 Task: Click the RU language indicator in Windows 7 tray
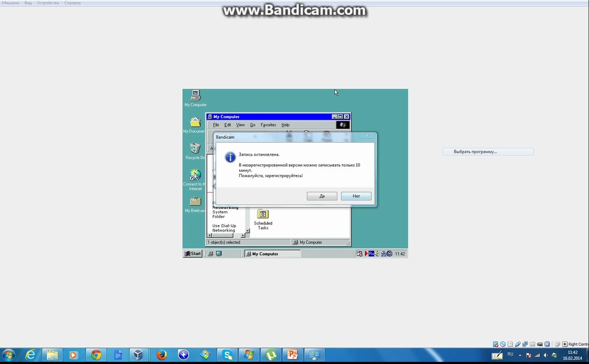[x=510, y=354]
